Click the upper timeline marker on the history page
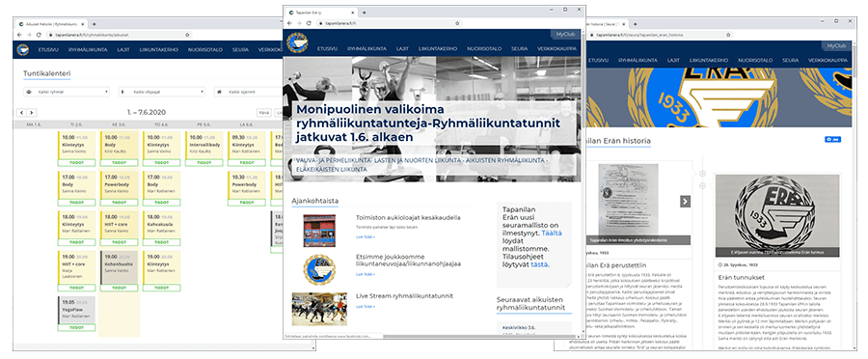The height and width of the screenshot is (359, 868). point(702,174)
